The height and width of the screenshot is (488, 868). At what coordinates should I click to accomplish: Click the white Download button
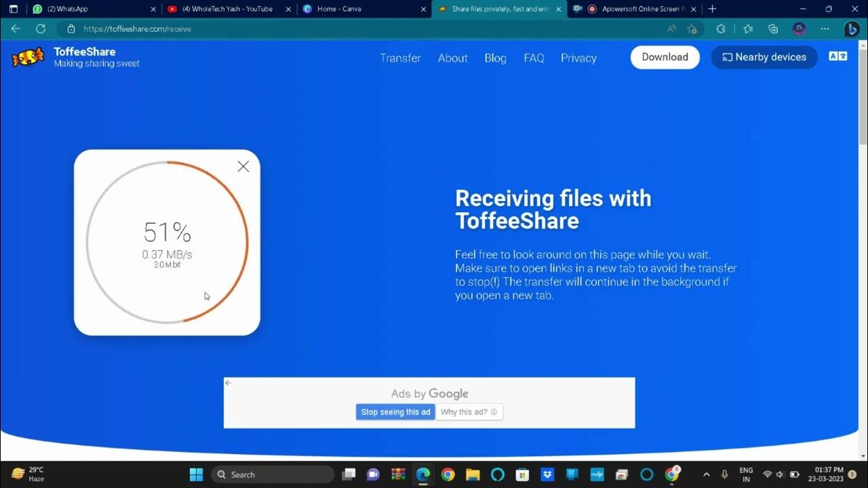pos(665,57)
